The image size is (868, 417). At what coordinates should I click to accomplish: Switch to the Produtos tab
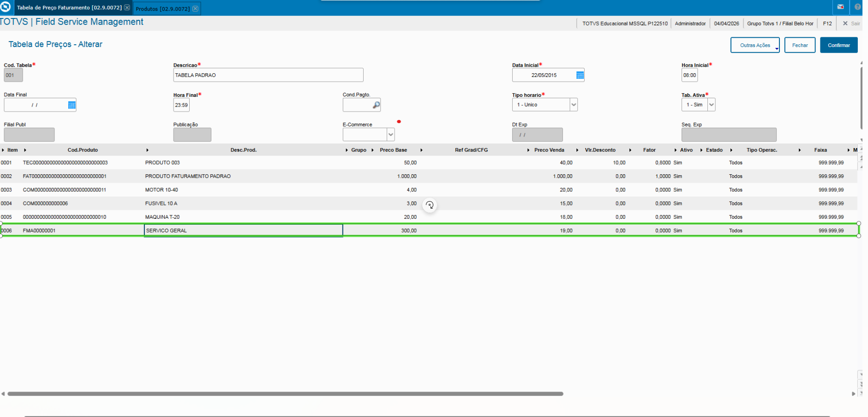tap(162, 9)
